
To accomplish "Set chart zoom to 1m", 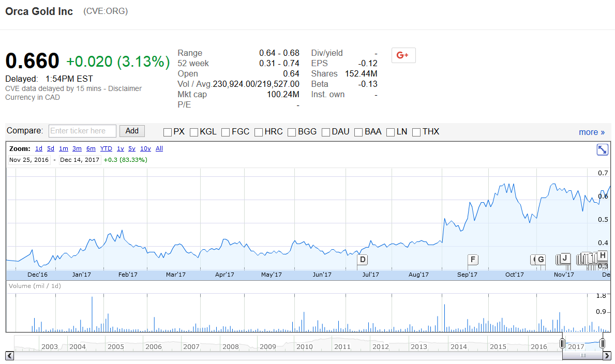I will (x=64, y=149).
